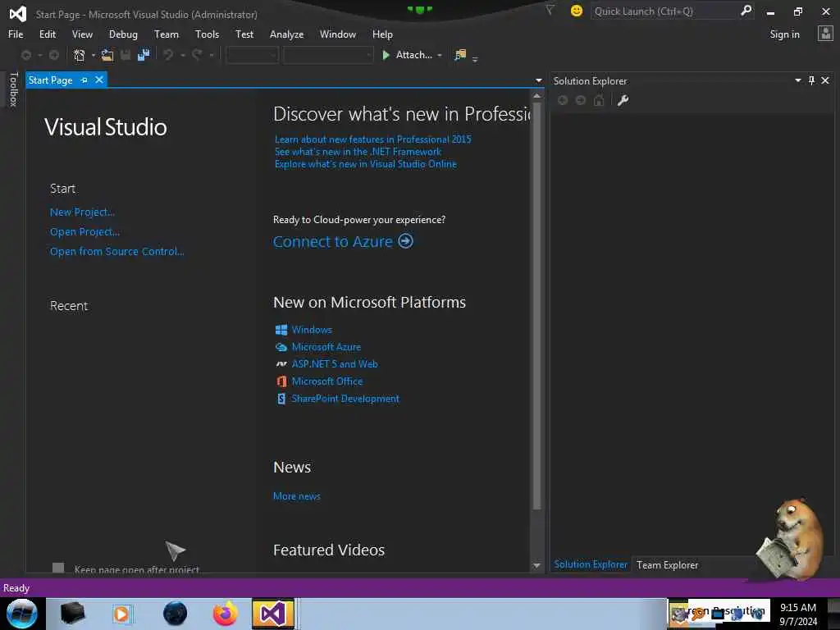Click the Sign in link
Image resolution: width=840 pixels, height=630 pixels.
point(784,34)
